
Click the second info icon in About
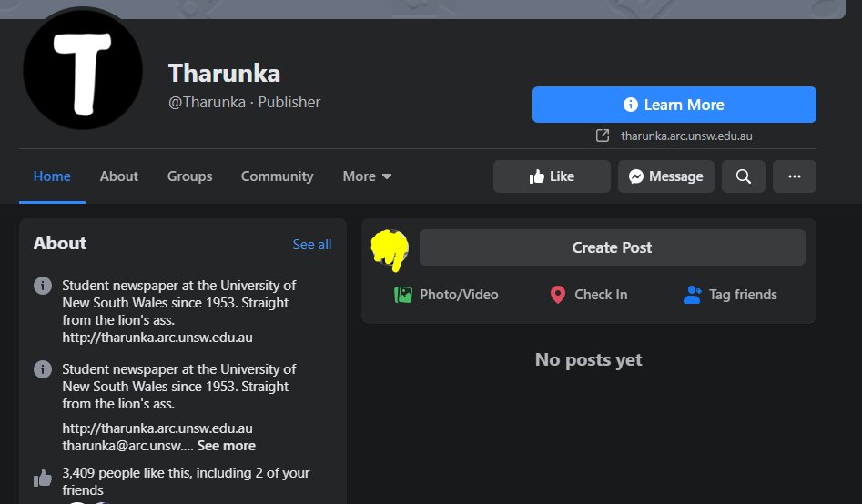tap(43, 369)
